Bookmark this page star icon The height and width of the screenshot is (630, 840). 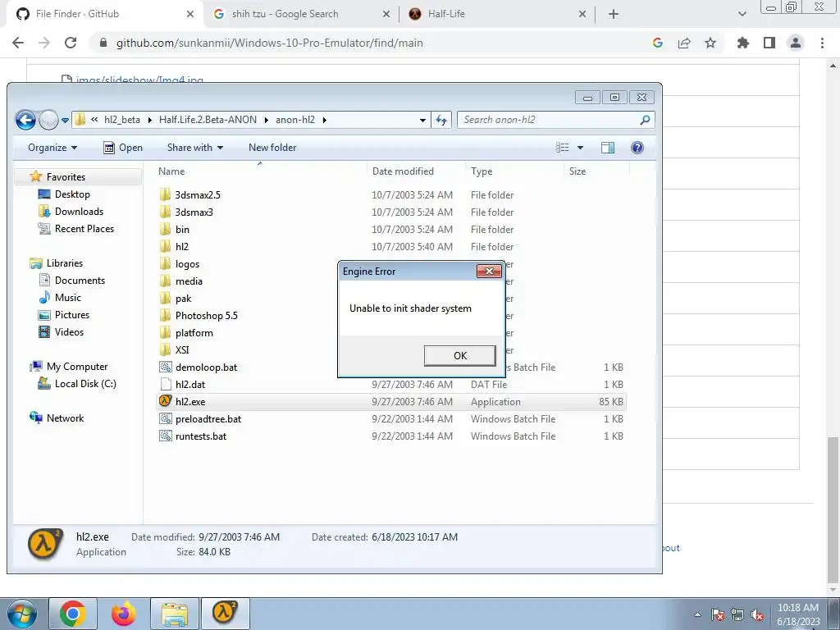click(x=710, y=43)
